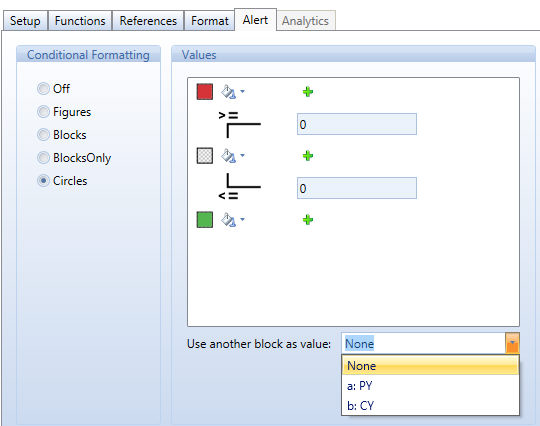Image resolution: width=540 pixels, height=426 pixels.
Task: Add a value with the plus in the green row
Action: (x=308, y=220)
